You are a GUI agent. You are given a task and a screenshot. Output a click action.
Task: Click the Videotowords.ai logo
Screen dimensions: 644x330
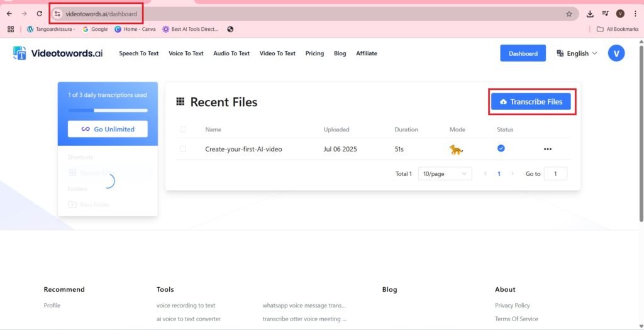coord(58,53)
